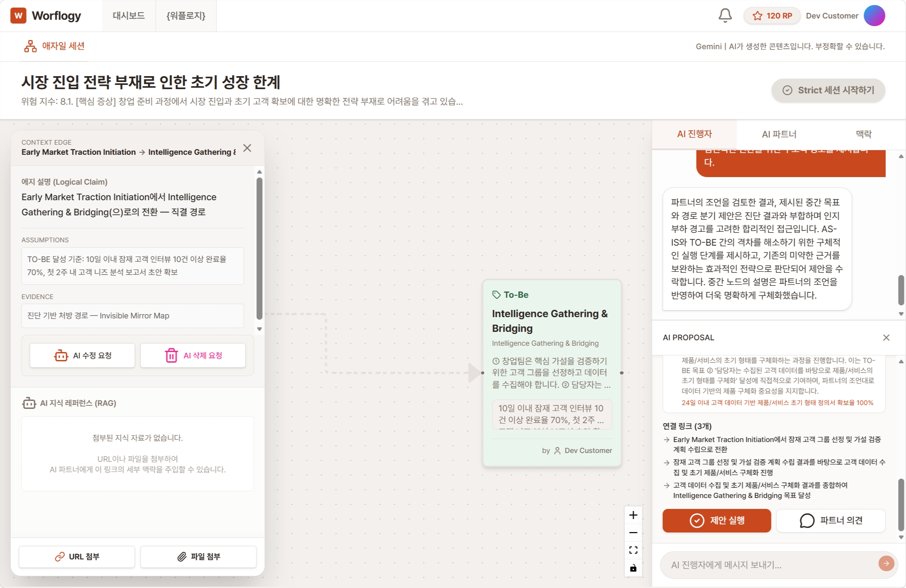Click the 애자일 세션 hierarchy icon
Viewport: 906px width, 588px height.
(30, 46)
